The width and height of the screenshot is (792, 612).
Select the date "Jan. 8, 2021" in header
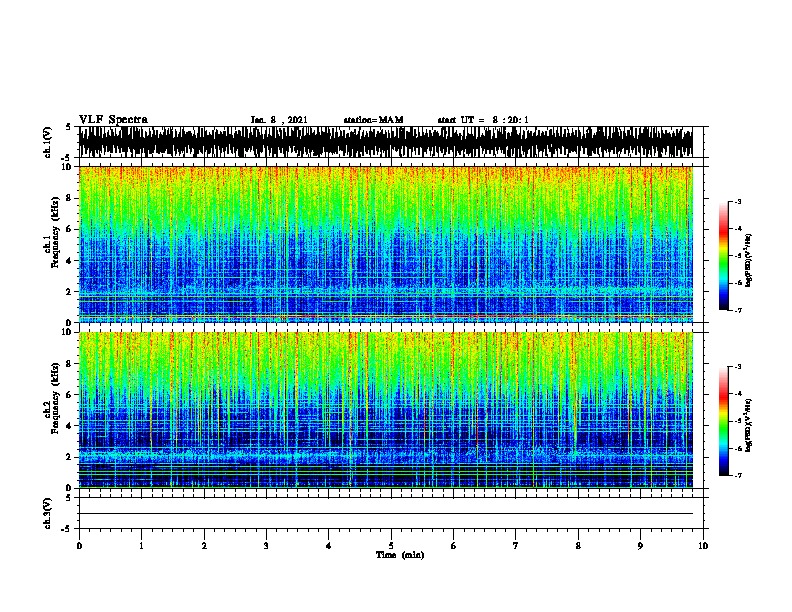pyautogui.click(x=279, y=120)
